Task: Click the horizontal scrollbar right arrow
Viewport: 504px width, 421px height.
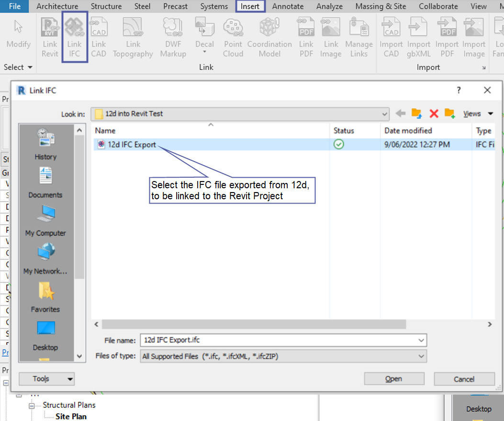Action: pos(490,324)
